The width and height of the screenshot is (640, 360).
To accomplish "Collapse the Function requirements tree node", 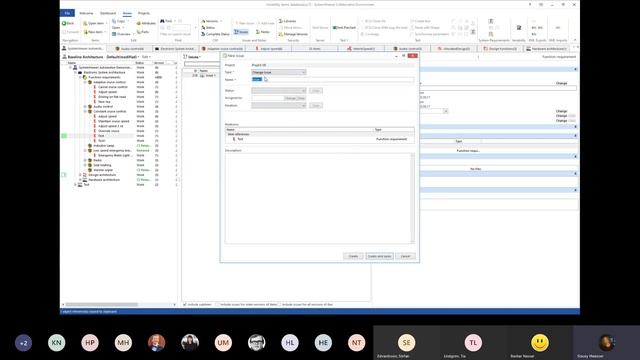I will (80, 77).
